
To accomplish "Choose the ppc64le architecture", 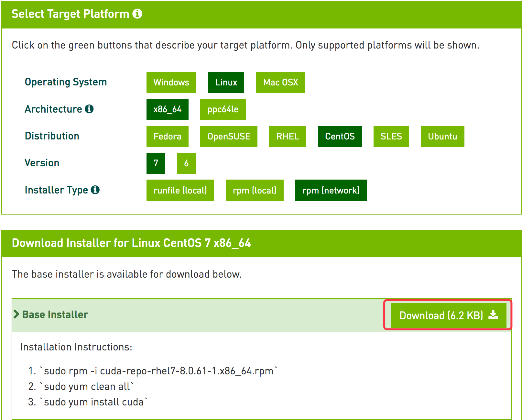I will pyautogui.click(x=223, y=109).
